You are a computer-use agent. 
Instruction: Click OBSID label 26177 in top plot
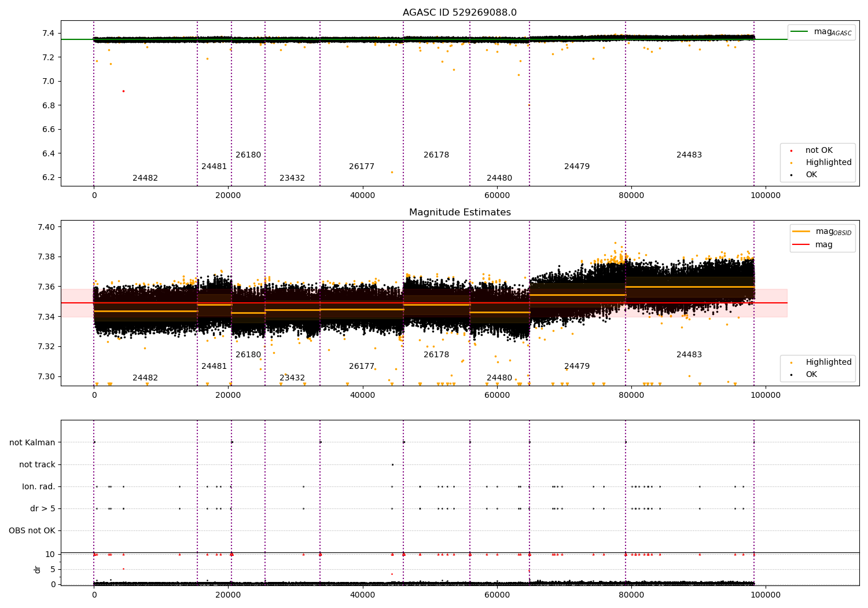362,167
